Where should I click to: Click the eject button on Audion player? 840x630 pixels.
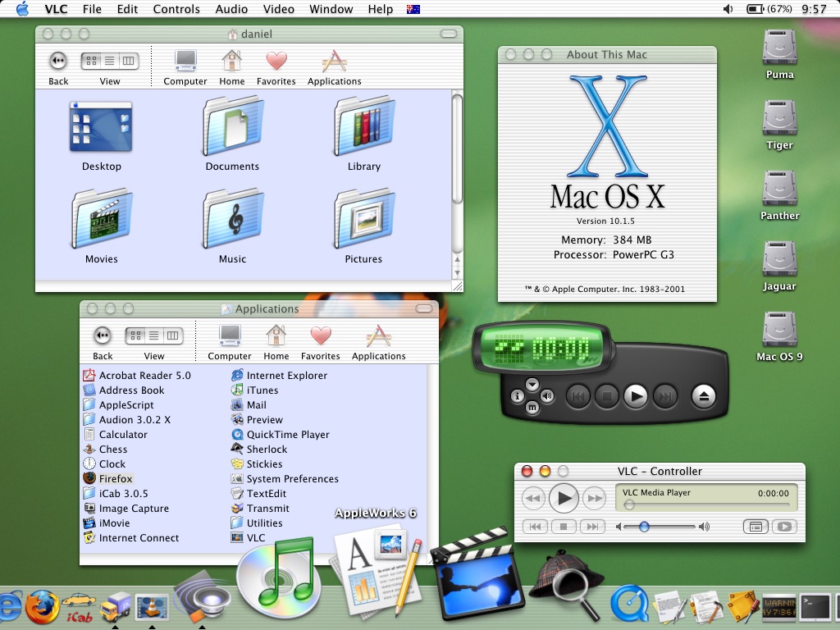point(703,396)
